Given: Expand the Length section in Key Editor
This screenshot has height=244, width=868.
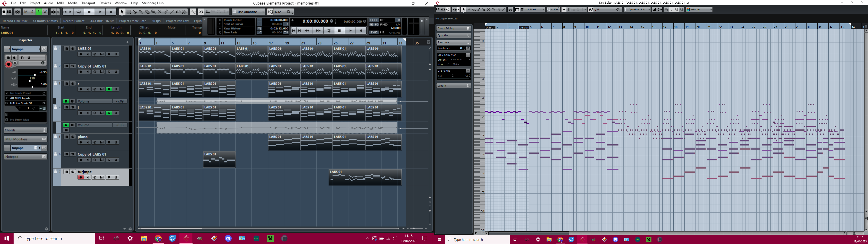Looking at the screenshot, I should point(453,86).
